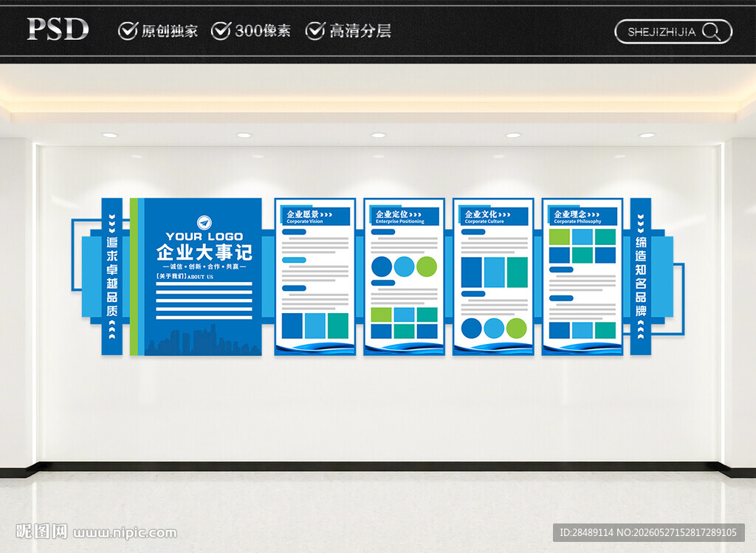Click the checkmark icon beside 300像素
The height and width of the screenshot is (553, 756).
click(x=221, y=31)
